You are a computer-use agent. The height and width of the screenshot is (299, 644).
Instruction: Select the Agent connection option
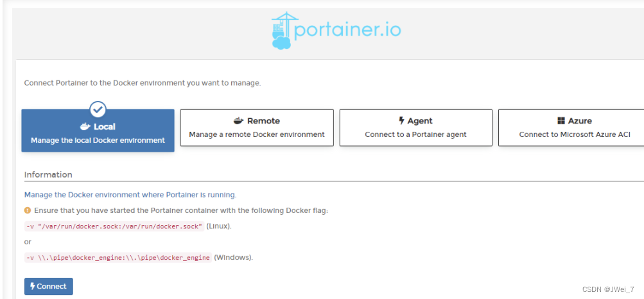tap(415, 127)
